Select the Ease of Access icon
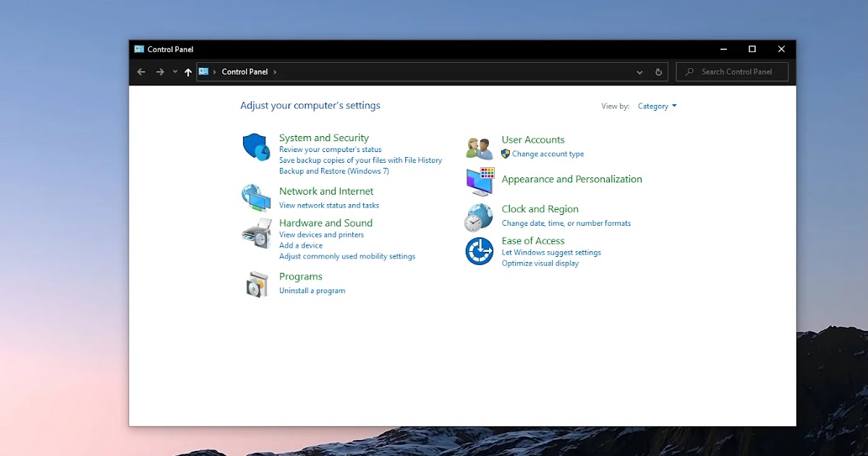The width and height of the screenshot is (868, 456). (x=479, y=250)
